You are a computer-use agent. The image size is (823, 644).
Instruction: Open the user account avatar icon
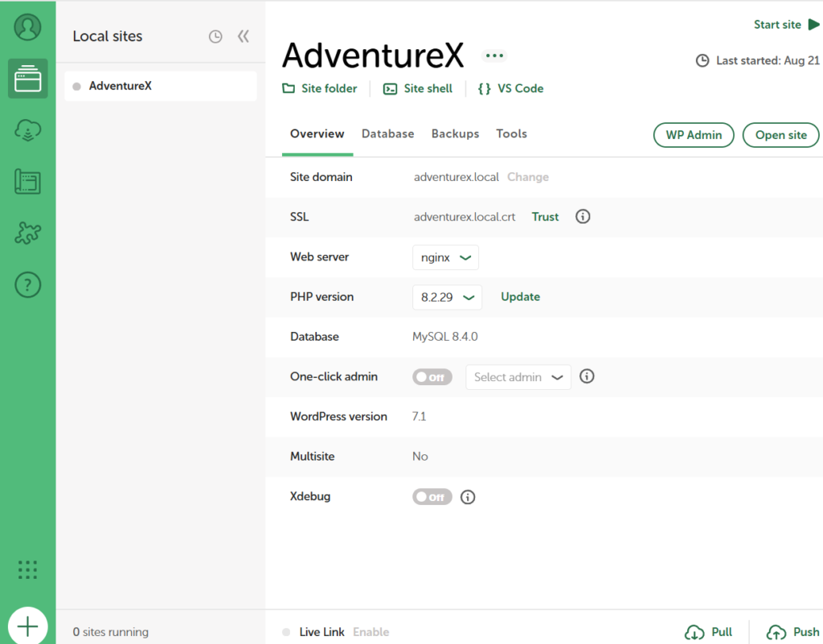[27, 27]
